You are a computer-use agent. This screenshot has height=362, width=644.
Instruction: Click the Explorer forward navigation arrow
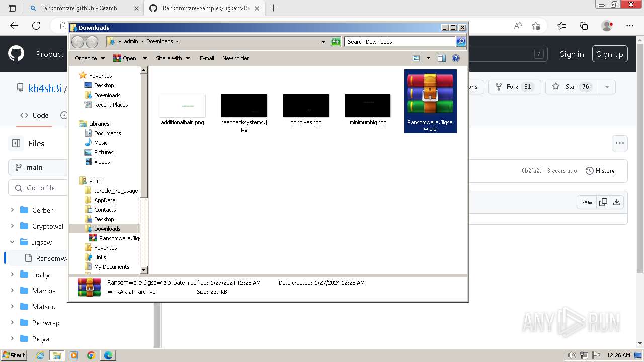pyautogui.click(x=92, y=42)
